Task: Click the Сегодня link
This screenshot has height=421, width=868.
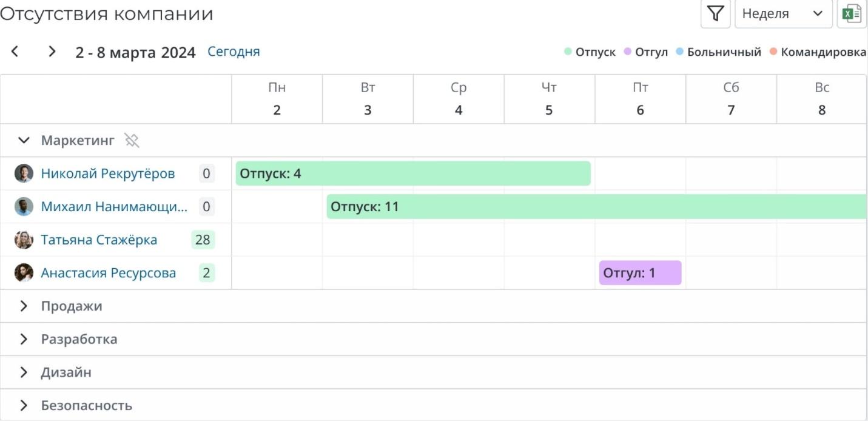Action: (234, 52)
